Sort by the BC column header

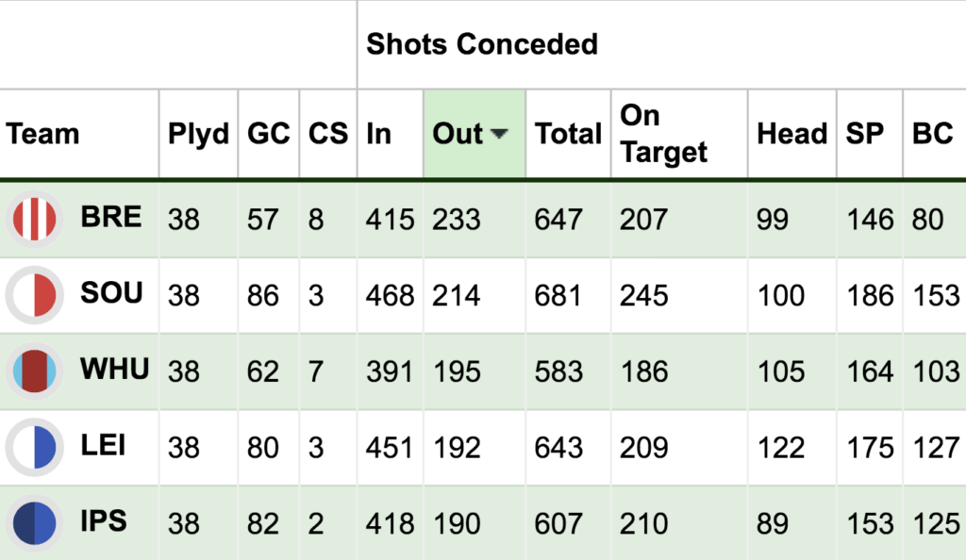(932, 134)
